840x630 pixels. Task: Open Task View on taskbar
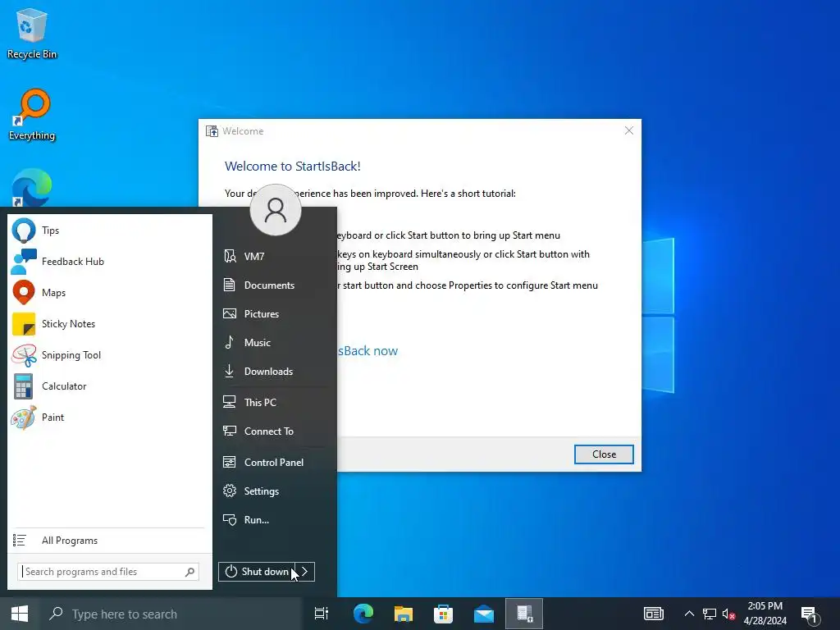[322, 614]
